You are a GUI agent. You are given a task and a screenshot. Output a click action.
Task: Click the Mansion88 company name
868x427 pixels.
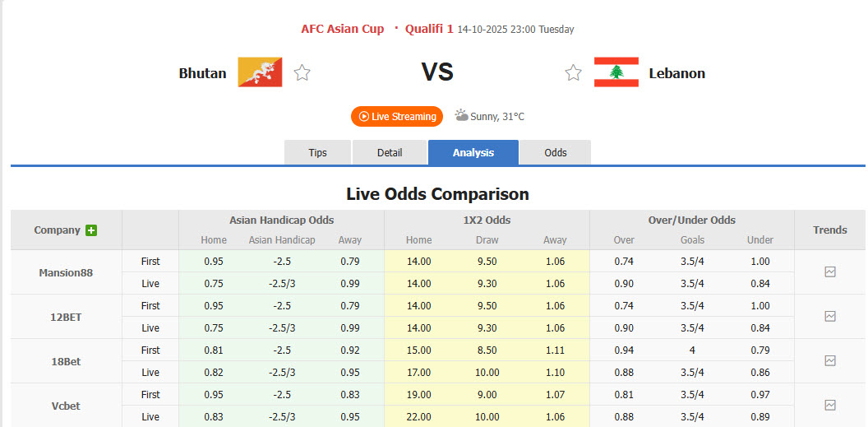point(66,272)
